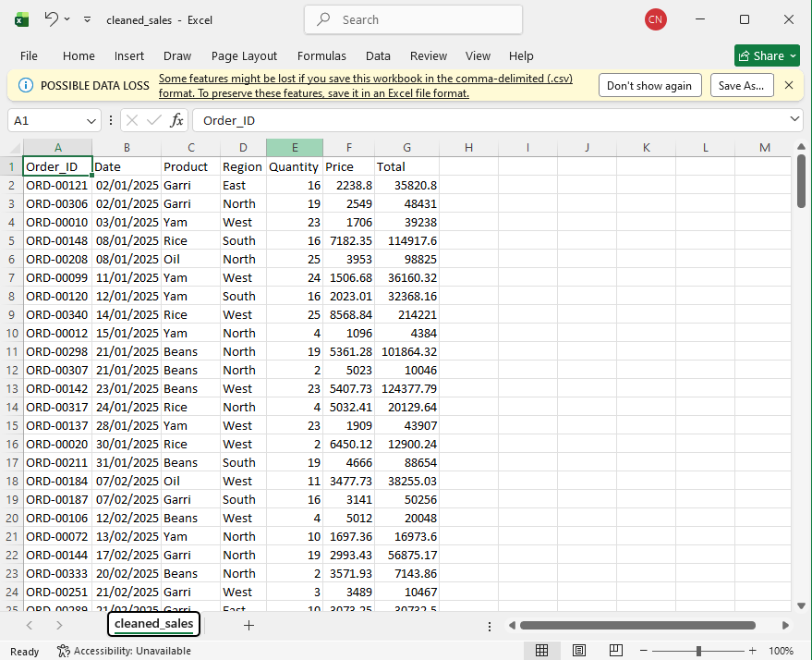Click cell with total 124377.79
Viewport: 812px width, 660px height.
(407, 388)
